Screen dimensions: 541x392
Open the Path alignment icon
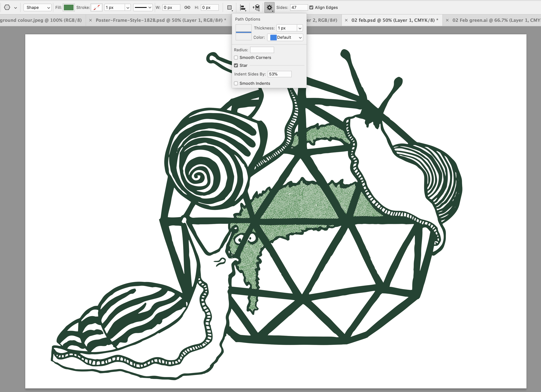(243, 8)
